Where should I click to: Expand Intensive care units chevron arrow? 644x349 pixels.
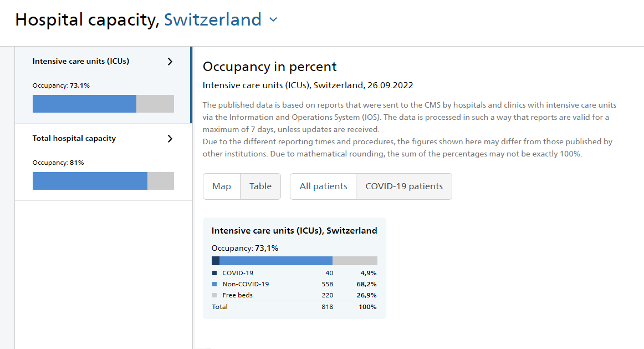pyautogui.click(x=170, y=62)
